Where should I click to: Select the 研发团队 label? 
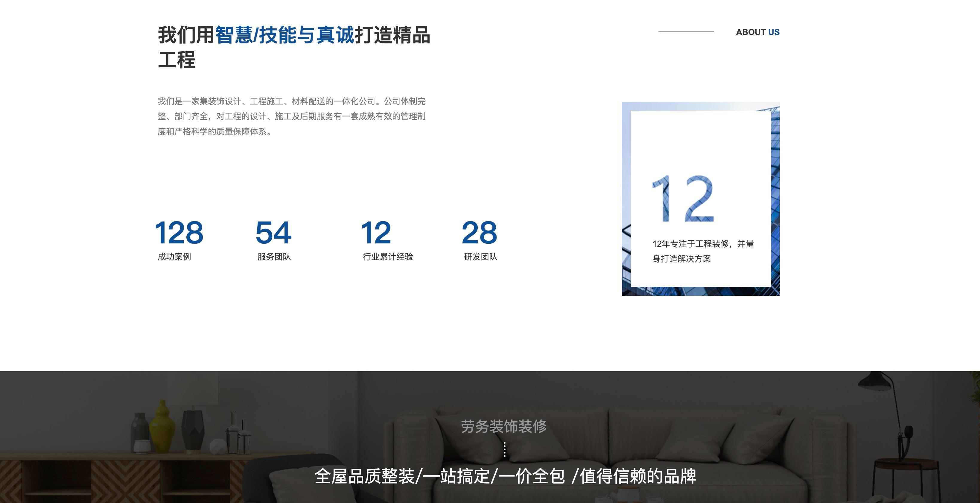480,257
